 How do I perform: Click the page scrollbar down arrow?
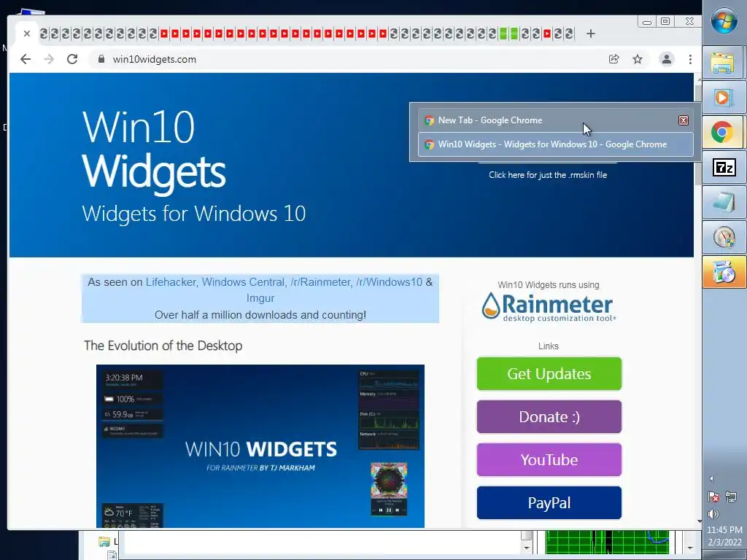click(698, 521)
